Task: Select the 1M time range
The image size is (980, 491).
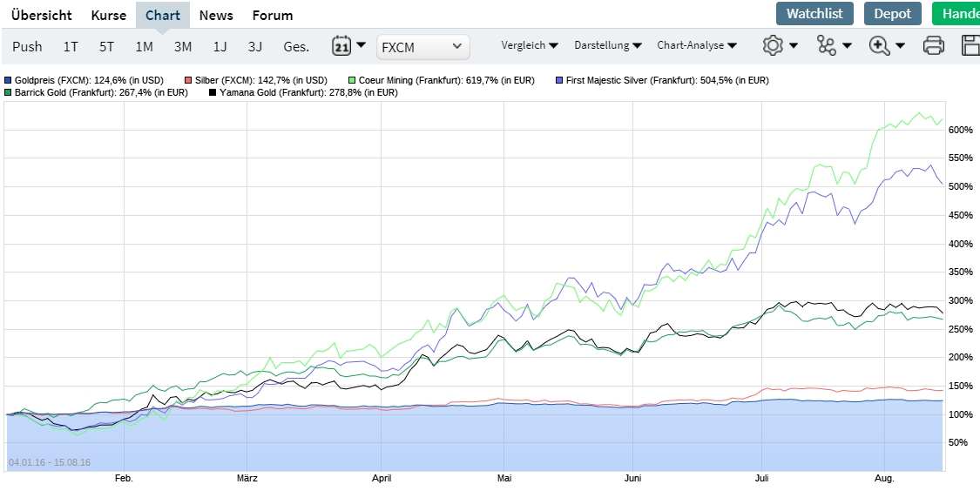Action: 144,47
